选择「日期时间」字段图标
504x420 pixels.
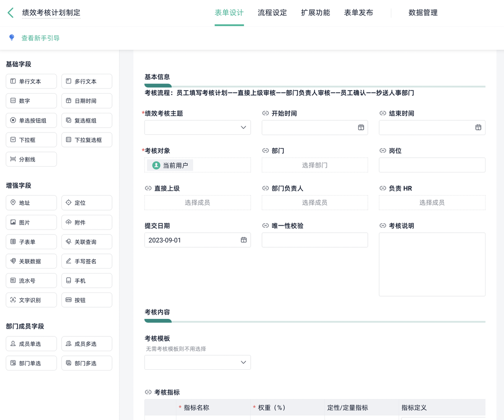click(x=87, y=101)
